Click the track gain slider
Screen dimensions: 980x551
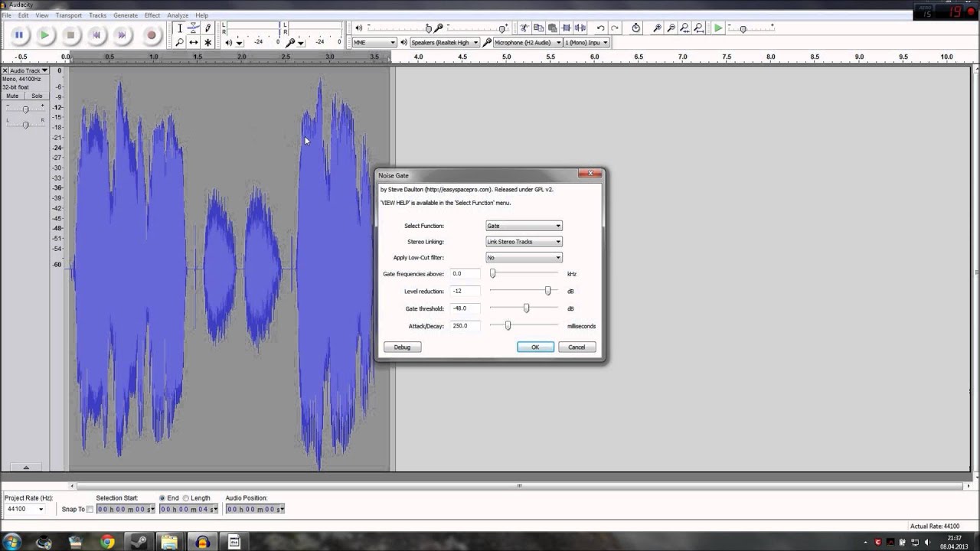tap(25, 109)
